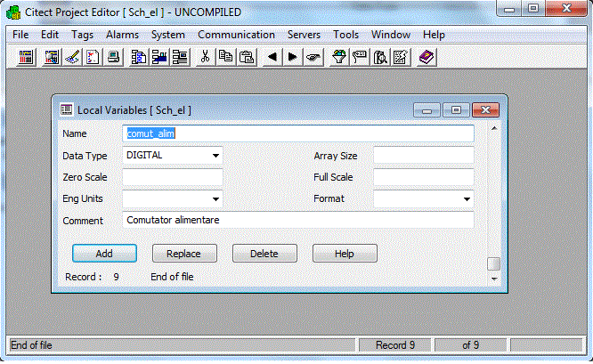Expand the Data Type dropdown
The height and width of the screenshot is (364, 593).
click(x=215, y=156)
